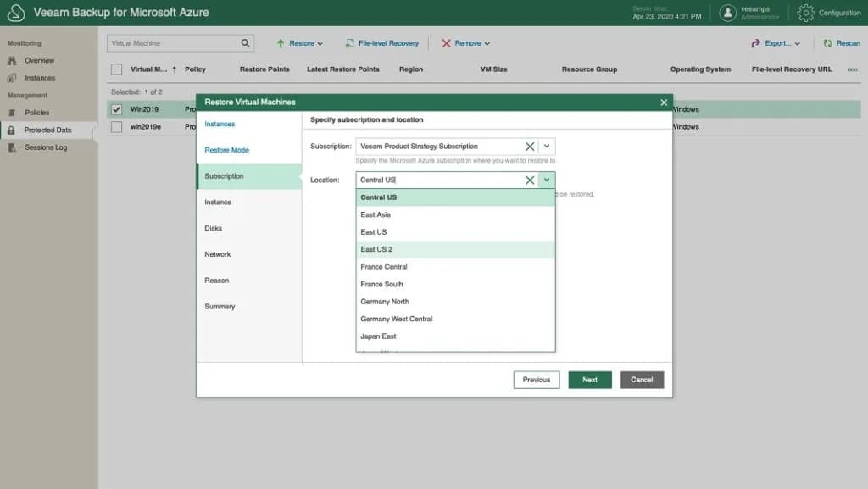Open the Export dropdown menu
Screen dimensions: 868x489
782,43
